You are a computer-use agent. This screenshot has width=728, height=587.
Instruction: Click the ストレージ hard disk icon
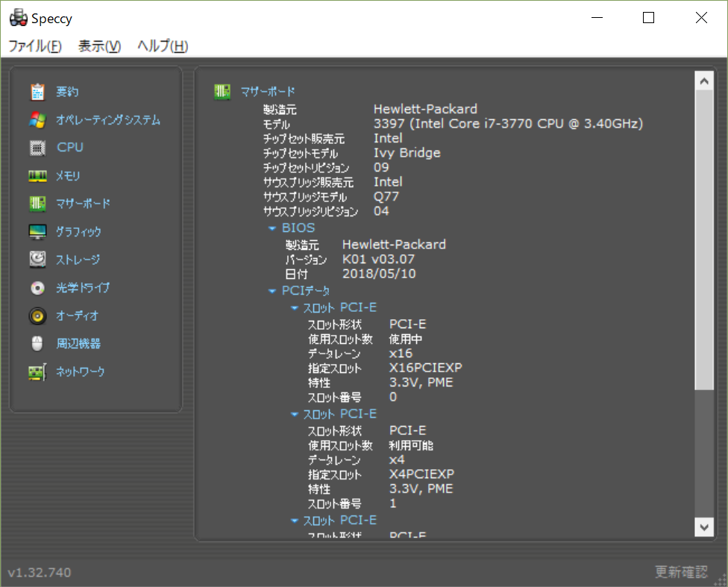[37, 259]
